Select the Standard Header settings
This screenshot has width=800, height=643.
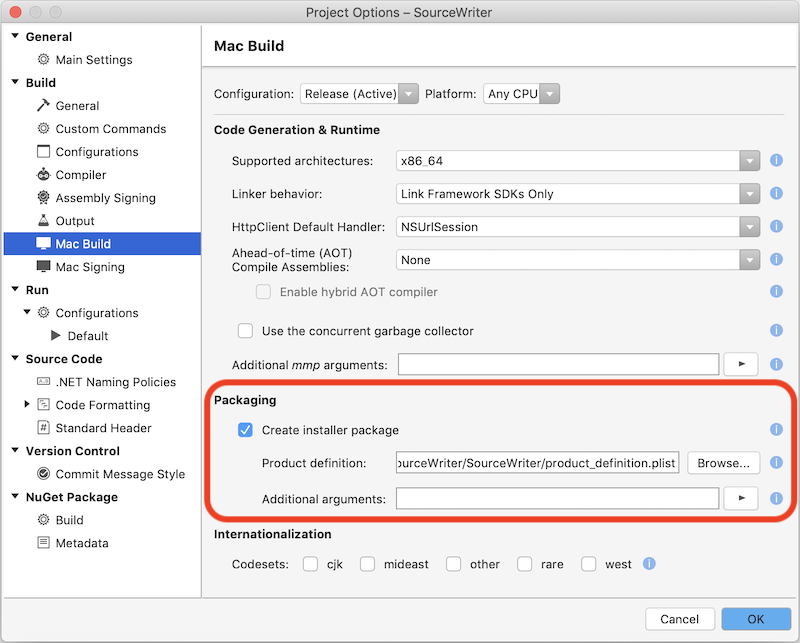coord(105,427)
